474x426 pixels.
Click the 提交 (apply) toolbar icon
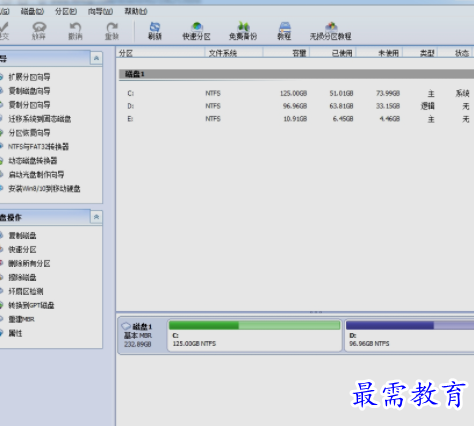(4, 31)
